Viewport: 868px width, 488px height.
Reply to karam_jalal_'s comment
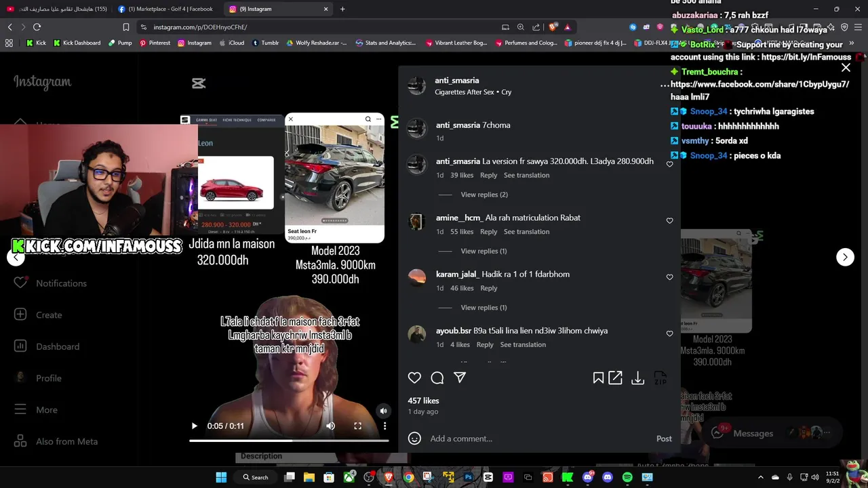pos(488,288)
